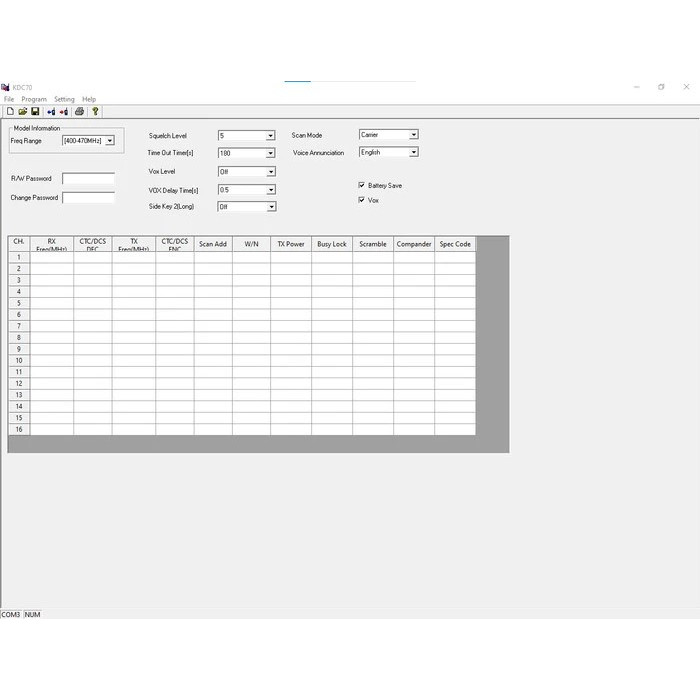The height and width of the screenshot is (700, 700).
Task: Click into the R/W Password field
Action: pyautogui.click(x=88, y=179)
